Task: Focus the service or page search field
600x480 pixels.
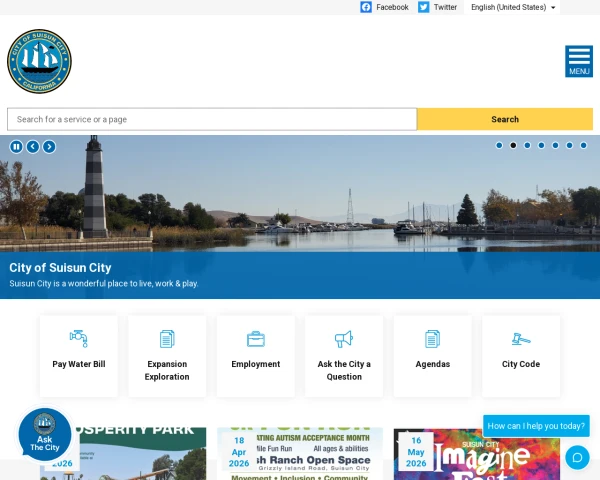Action: [212, 119]
